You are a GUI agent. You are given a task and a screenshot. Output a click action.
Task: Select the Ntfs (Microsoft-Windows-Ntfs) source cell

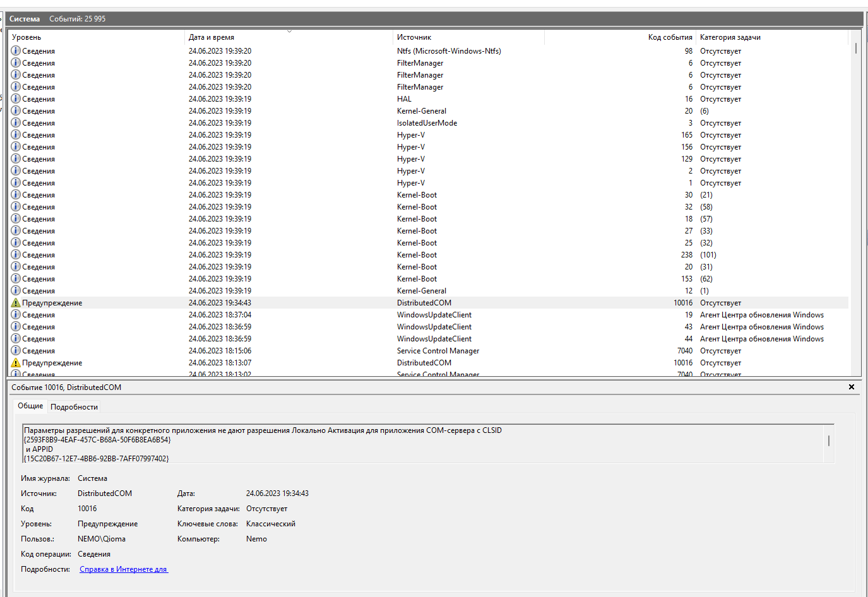pyautogui.click(x=449, y=51)
